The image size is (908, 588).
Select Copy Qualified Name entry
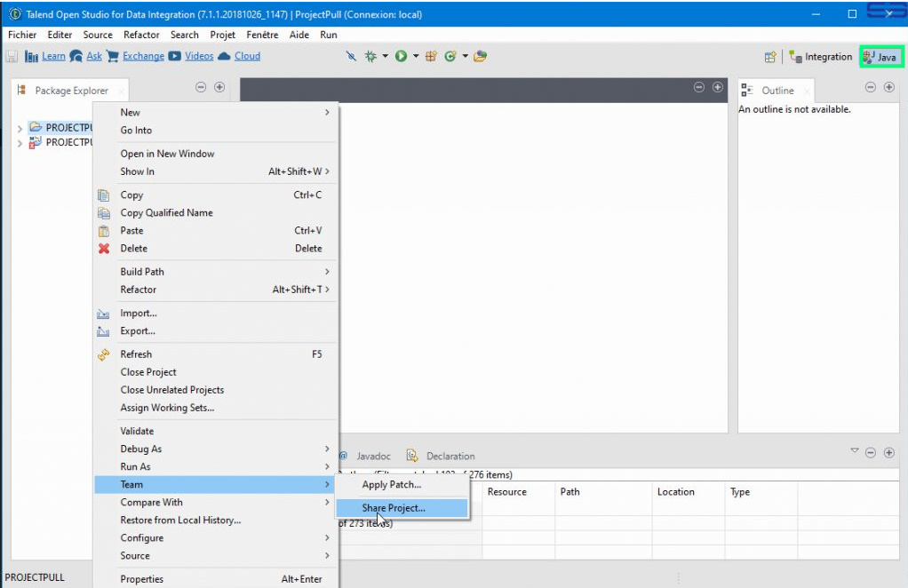(x=215, y=212)
